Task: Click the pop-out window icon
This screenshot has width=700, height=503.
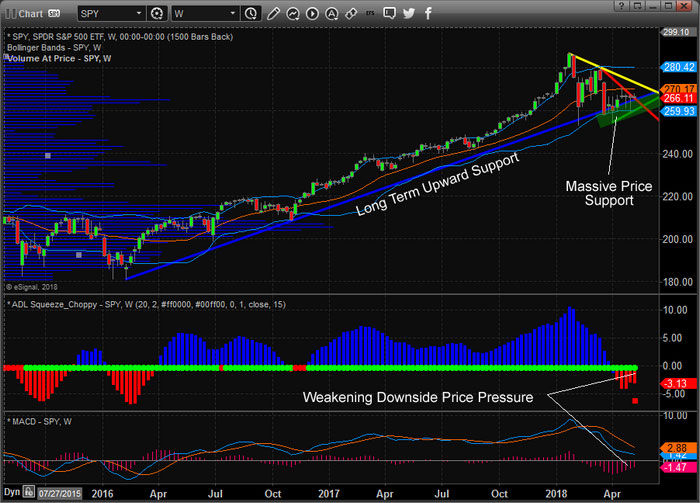Action: point(638,6)
